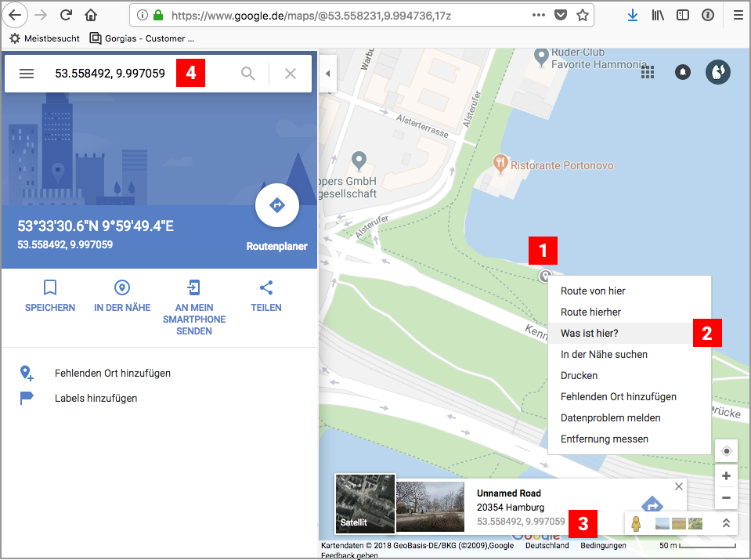Go back with the browser back arrow

[16, 16]
